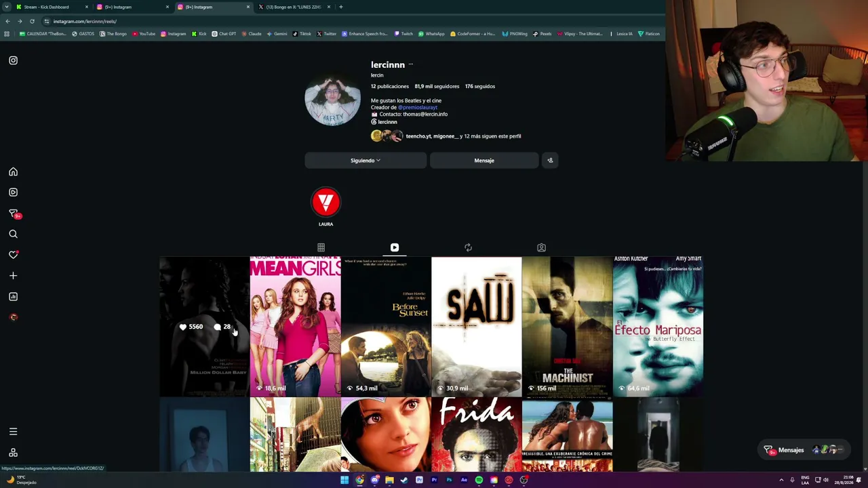
Task: Open Steam from the taskbar
Action: click(x=404, y=480)
